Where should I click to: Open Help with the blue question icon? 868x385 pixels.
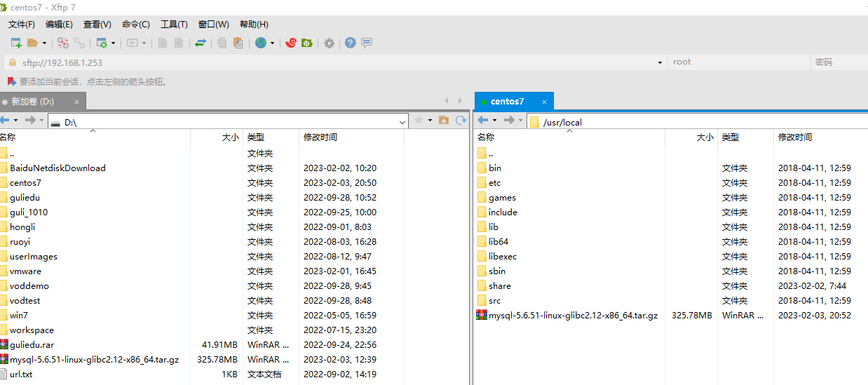(x=351, y=43)
